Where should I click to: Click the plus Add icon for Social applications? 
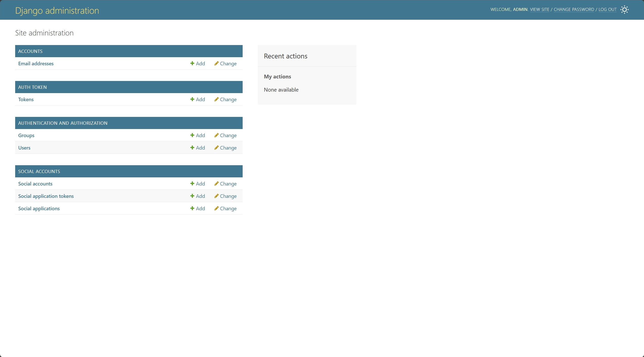click(192, 208)
